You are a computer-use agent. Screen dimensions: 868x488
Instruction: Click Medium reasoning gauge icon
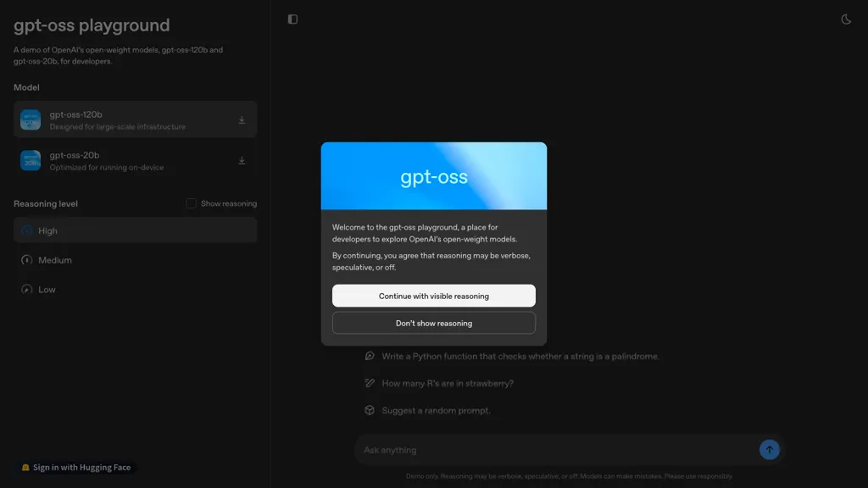pyautogui.click(x=26, y=260)
